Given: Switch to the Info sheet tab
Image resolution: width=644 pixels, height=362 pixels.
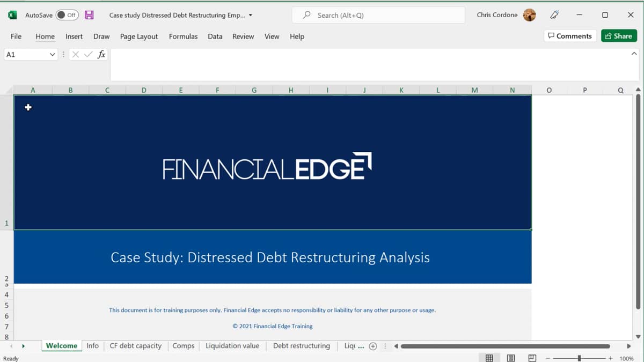Looking at the screenshot, I should [93, 346].
